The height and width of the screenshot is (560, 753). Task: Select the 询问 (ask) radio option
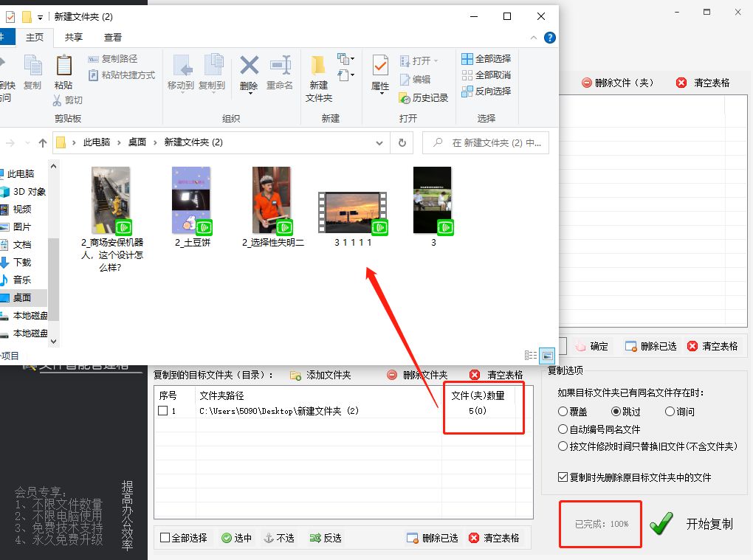[670, 411]
